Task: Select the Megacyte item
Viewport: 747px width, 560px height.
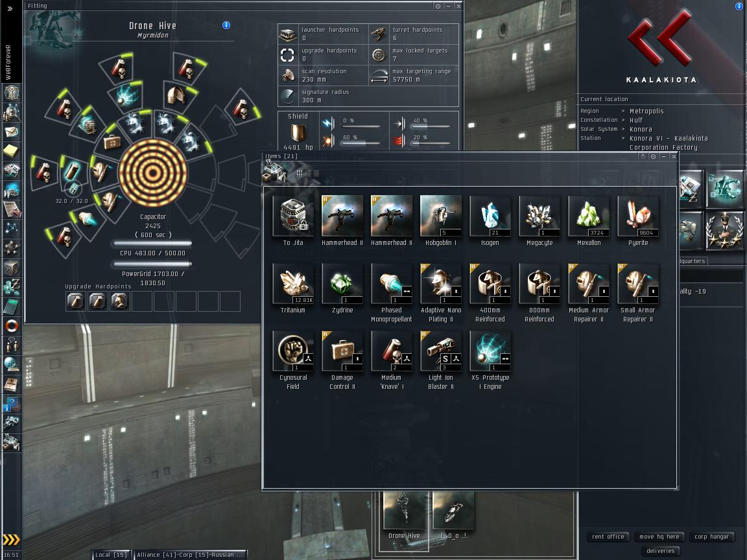Action: tap(539, 220)
